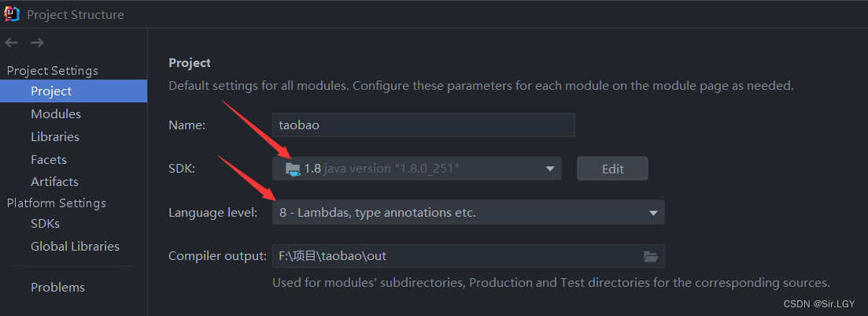The height and width of the screenshot is (316, 868).
Task: Browse compiler output with folder icon
Action: click(x=651, y=256)
